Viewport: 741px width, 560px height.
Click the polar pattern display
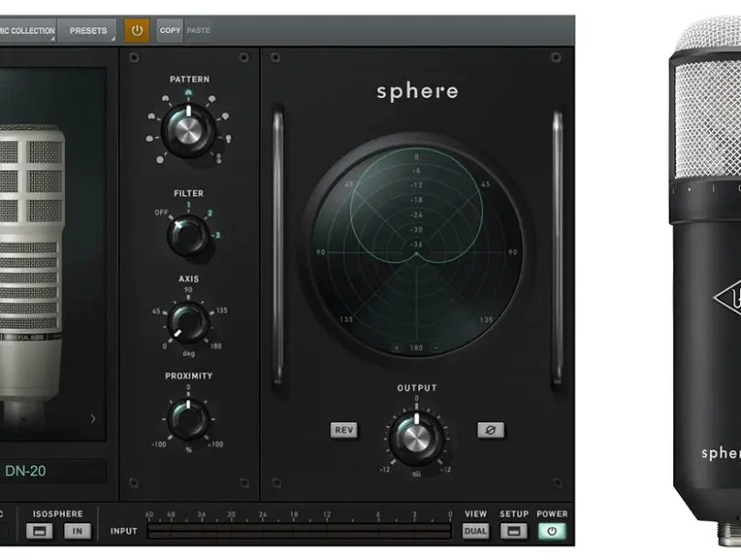(x=416, y=252)
